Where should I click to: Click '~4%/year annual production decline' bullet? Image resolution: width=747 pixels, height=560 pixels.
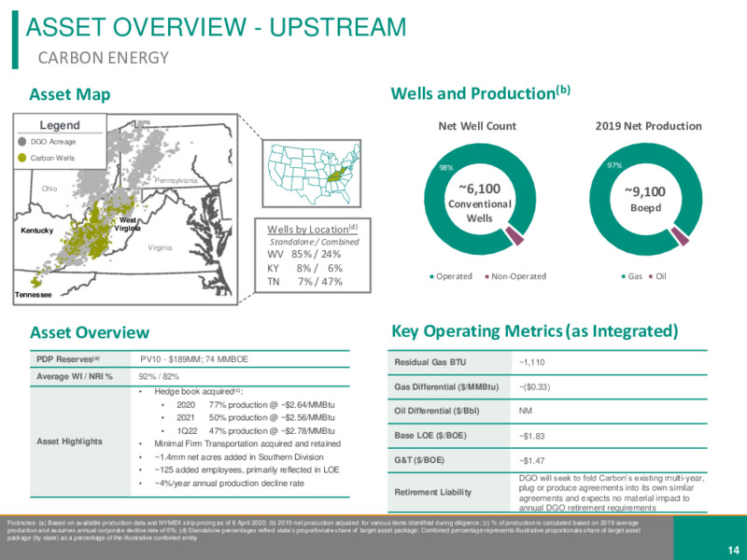tap(229, 483)
